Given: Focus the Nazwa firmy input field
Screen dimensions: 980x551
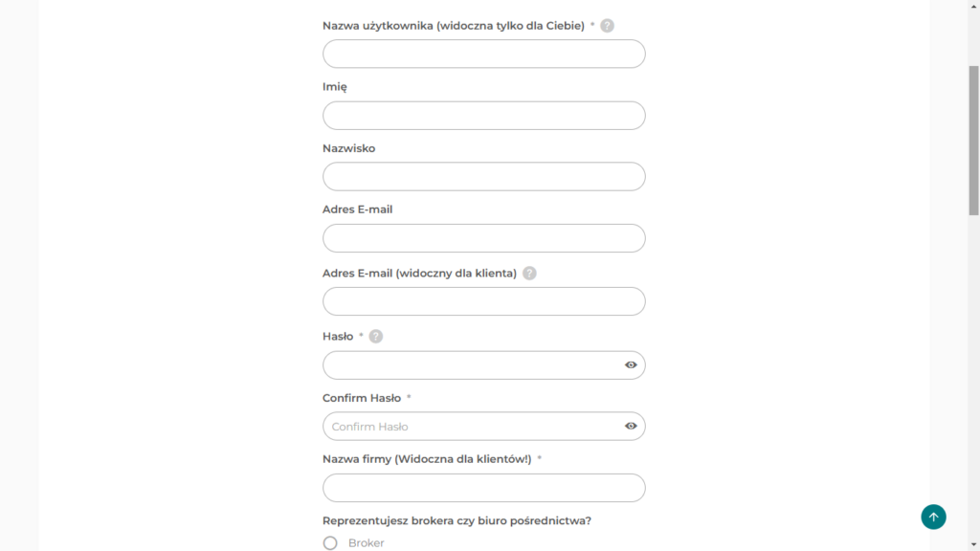Looking at the screenshot, I should click(483, 488).
